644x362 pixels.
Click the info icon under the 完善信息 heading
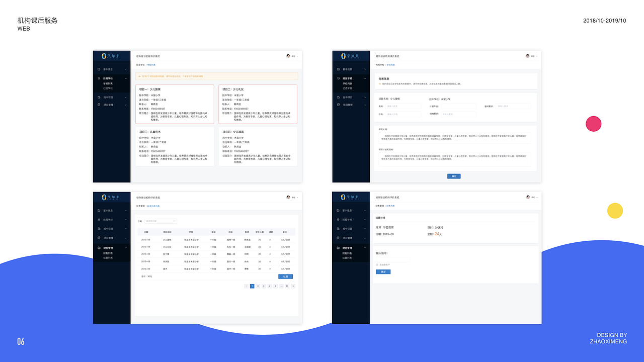pos(380,84)
